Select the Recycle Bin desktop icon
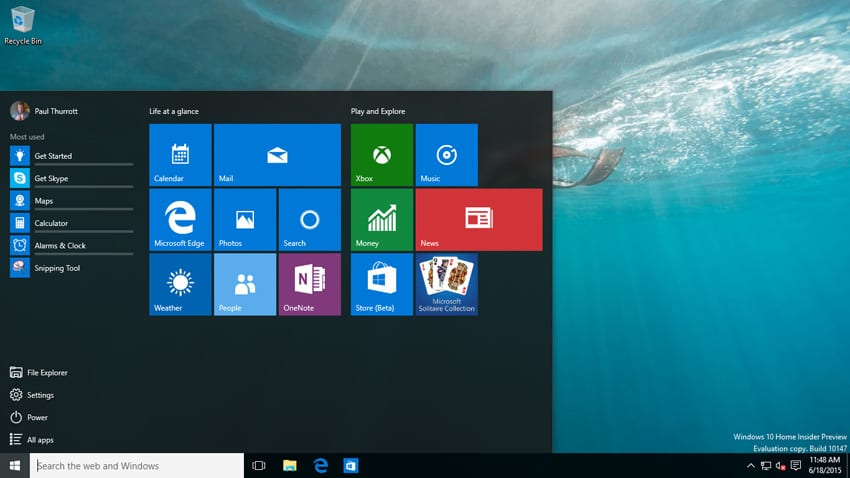Image resolution: width=850 pixels, height=478 pixels. pos(23,25)
